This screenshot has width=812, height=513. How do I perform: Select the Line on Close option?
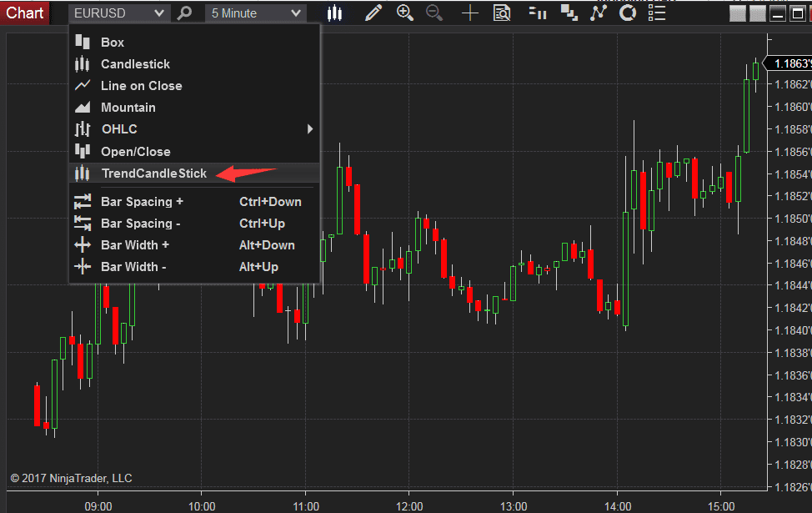140,85
